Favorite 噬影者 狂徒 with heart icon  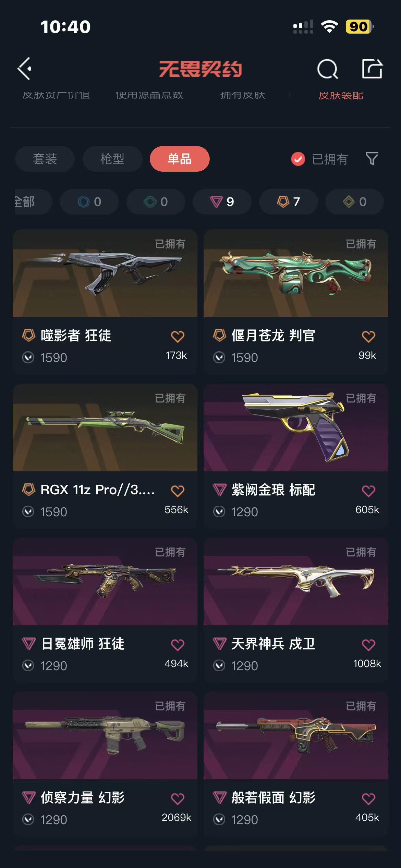coord(178,336)
